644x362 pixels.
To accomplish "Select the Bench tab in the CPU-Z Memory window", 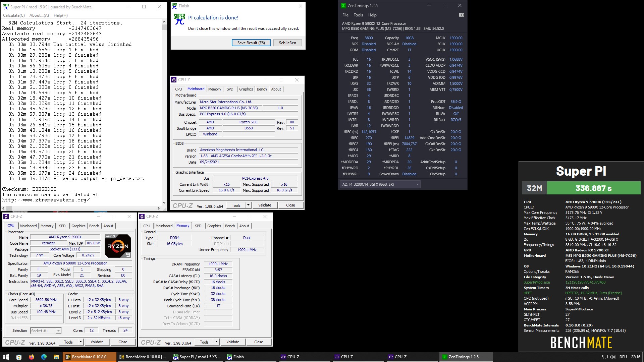I will (x=230, y=226).
